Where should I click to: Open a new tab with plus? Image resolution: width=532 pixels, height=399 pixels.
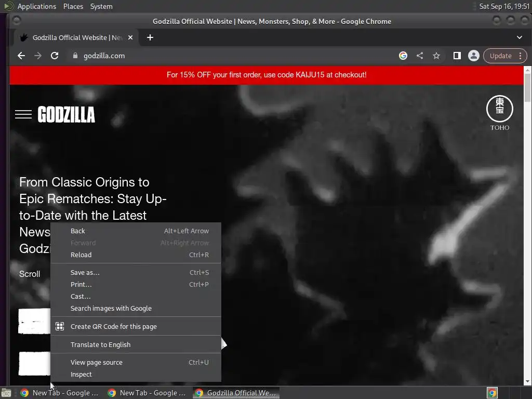click(x=150, y=37)
